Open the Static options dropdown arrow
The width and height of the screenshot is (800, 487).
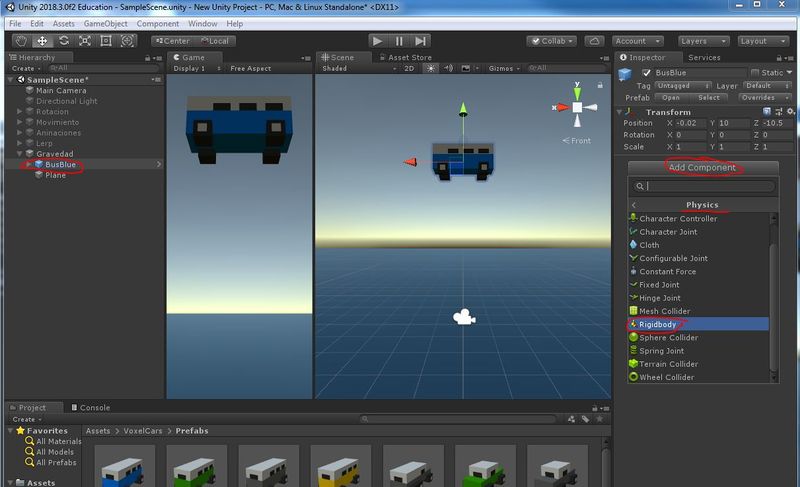click(789, 72)
